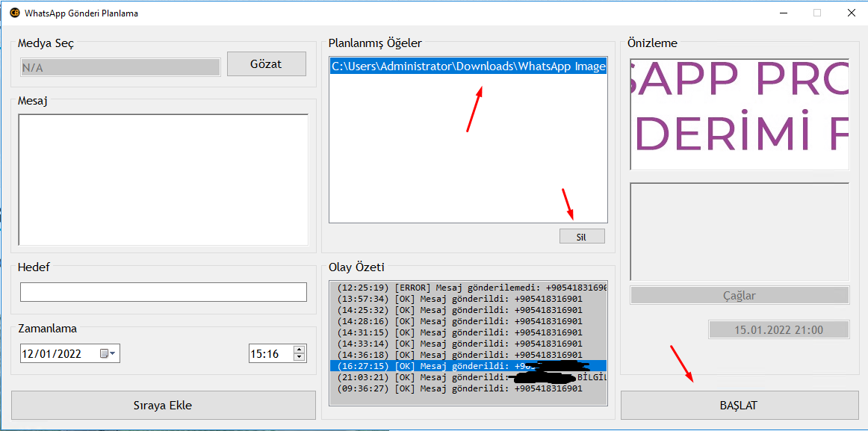Screen dimensions: 868x431
Task: Select the N/A media path field
Action: tap(120, 67)
